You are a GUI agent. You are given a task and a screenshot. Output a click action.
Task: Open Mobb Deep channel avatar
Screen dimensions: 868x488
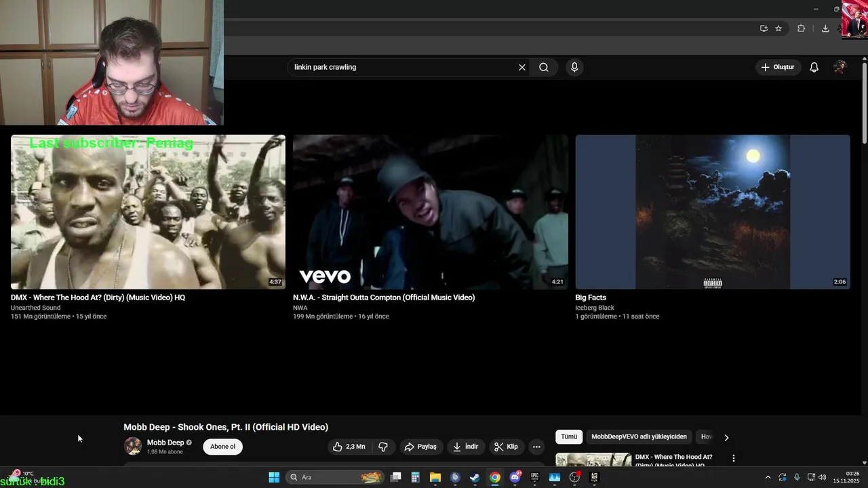coord(133,446)
